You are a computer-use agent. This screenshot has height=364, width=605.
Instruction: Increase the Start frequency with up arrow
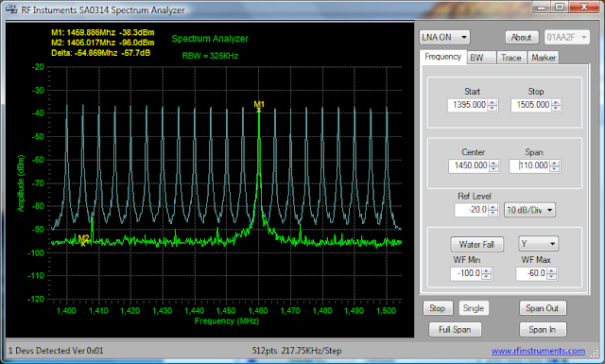pos(493,102)
